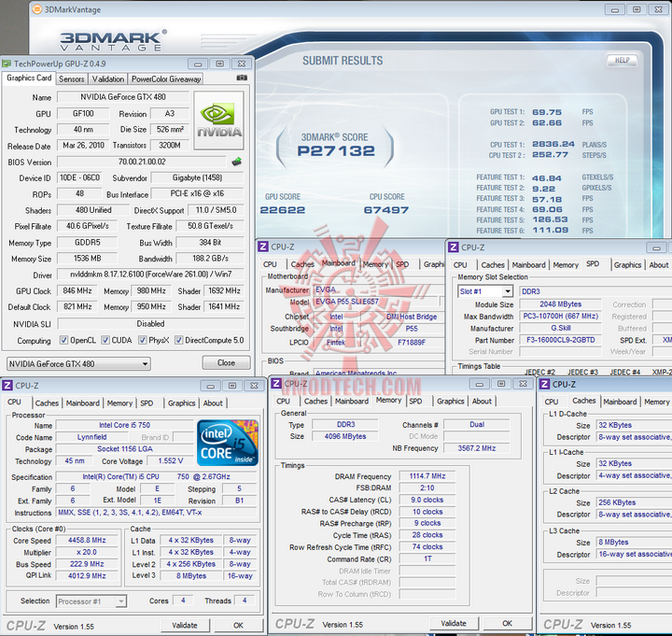Click the GPU score value 22622

tap(283, 210)
